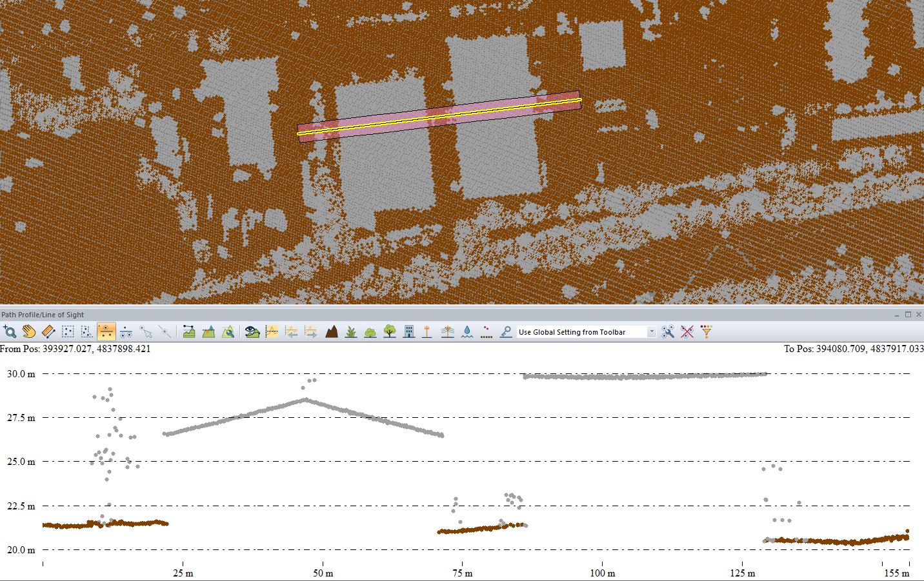
Task: Classify points as utility pole icon
Action: (x=427, y=331)
